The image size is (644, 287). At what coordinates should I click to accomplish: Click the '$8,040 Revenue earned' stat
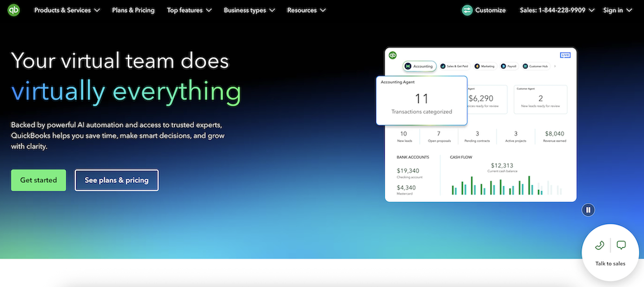(554, 137)
